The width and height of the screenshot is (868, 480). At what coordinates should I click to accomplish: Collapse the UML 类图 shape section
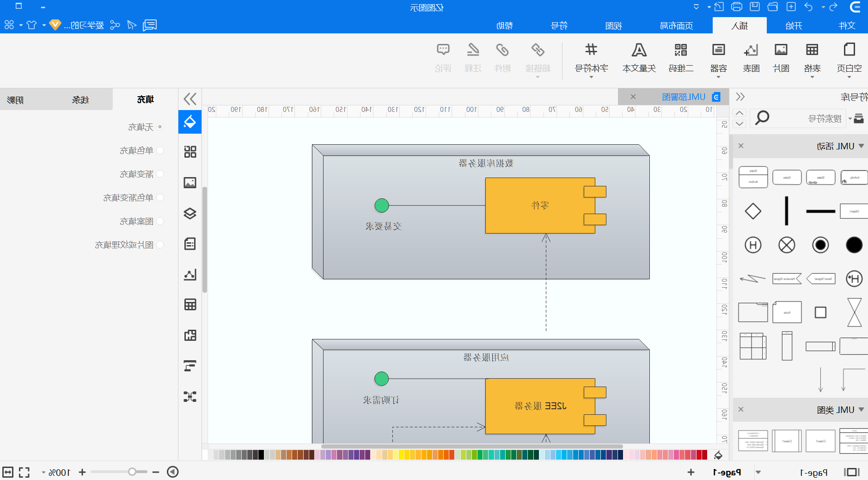coord(861,410)
